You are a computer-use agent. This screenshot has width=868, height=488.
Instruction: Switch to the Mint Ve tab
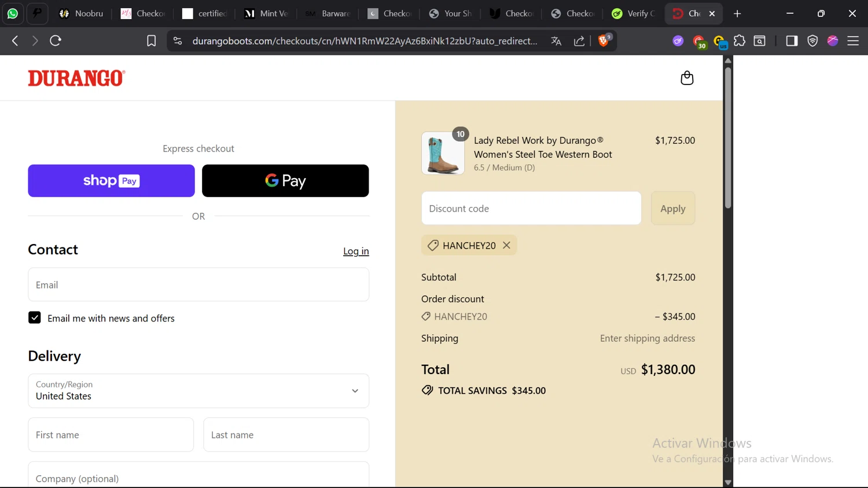click(x=266, y=13)
